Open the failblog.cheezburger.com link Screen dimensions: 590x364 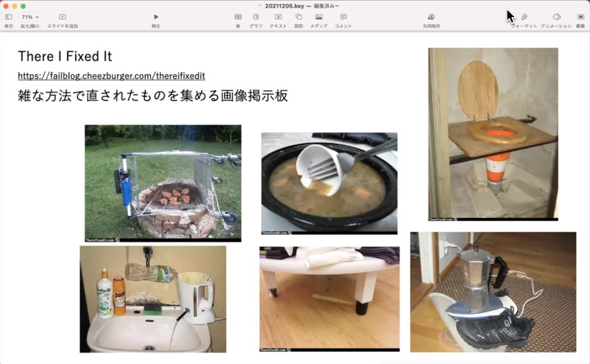point(111,76)
